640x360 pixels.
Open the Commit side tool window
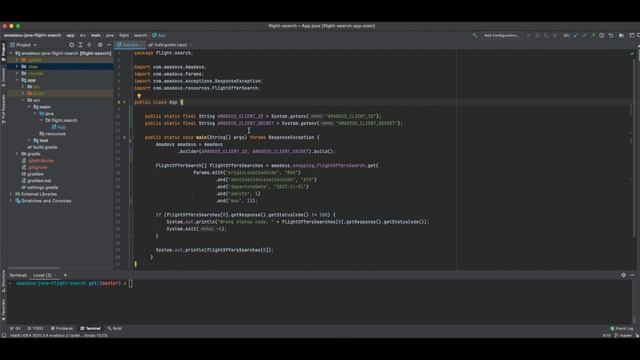point(3,77)
